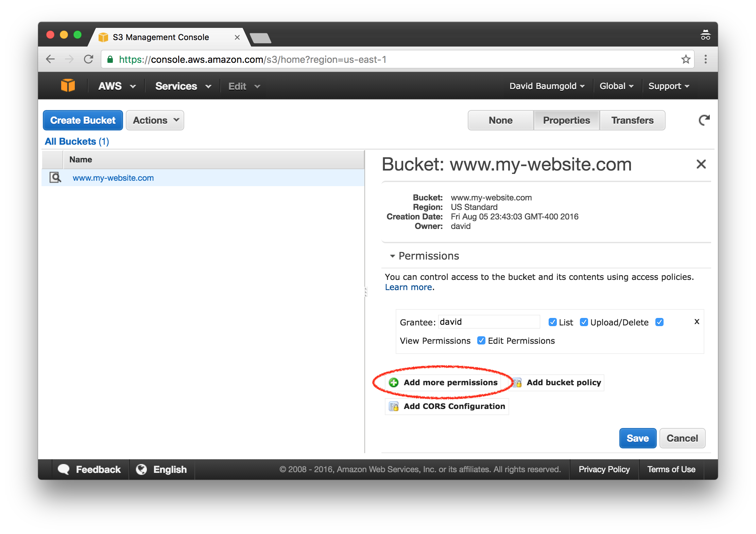
Task: Open the Terms of Use link
Action: click(671, 469)
